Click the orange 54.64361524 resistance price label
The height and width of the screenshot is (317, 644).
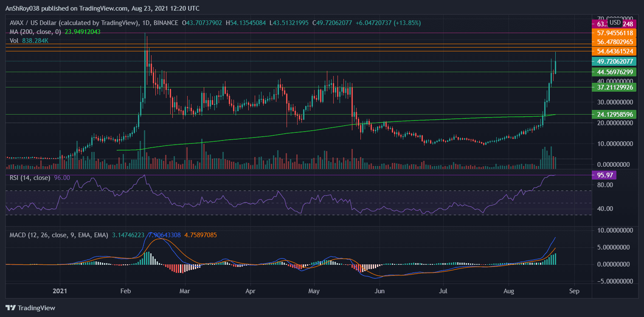615,51
